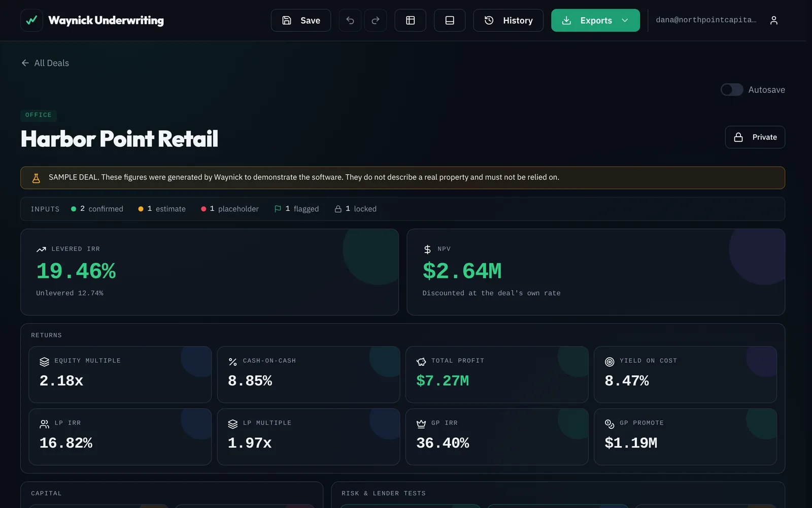This screenshot has height=508, width=812.
Task: Open the user profile icon
Action: click(x=774, y=20)
